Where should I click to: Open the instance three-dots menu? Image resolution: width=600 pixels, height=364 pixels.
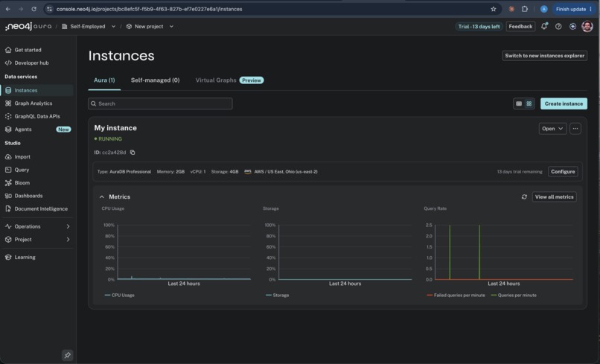575,129
